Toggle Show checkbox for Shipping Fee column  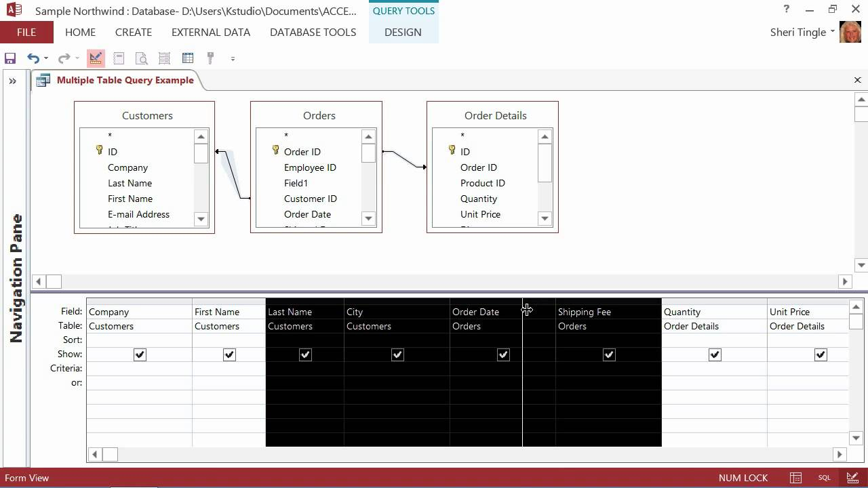click(x=609, y=354)
